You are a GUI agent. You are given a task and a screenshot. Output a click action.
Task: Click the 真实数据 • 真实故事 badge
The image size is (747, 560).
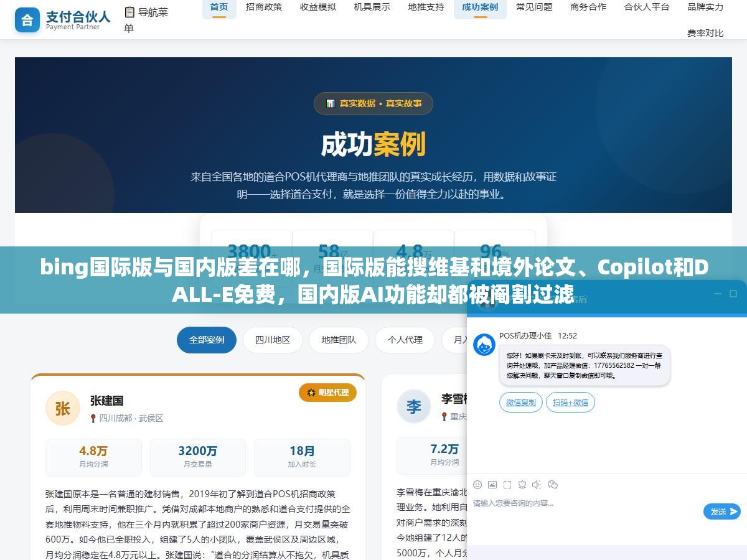click(374, 103)
